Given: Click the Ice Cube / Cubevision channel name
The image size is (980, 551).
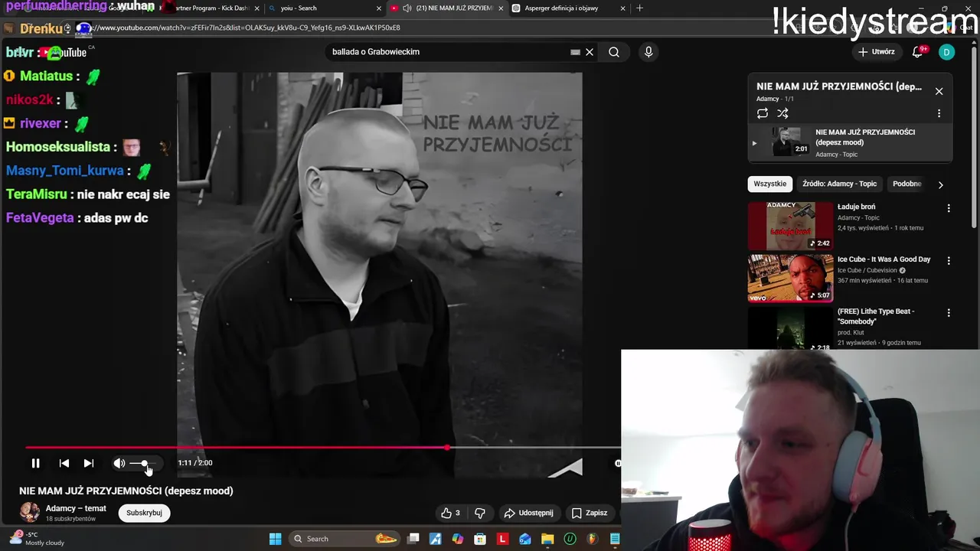Looking at the screenshot, I should [867, 270].
